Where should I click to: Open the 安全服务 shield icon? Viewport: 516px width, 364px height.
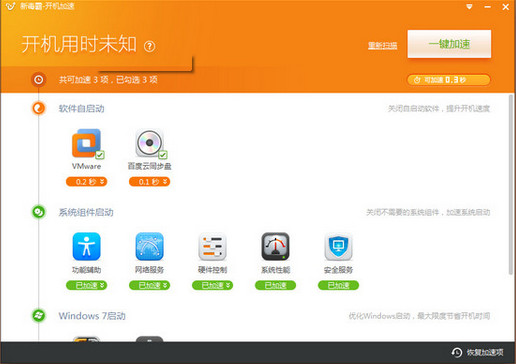click(x=338, y=246)
